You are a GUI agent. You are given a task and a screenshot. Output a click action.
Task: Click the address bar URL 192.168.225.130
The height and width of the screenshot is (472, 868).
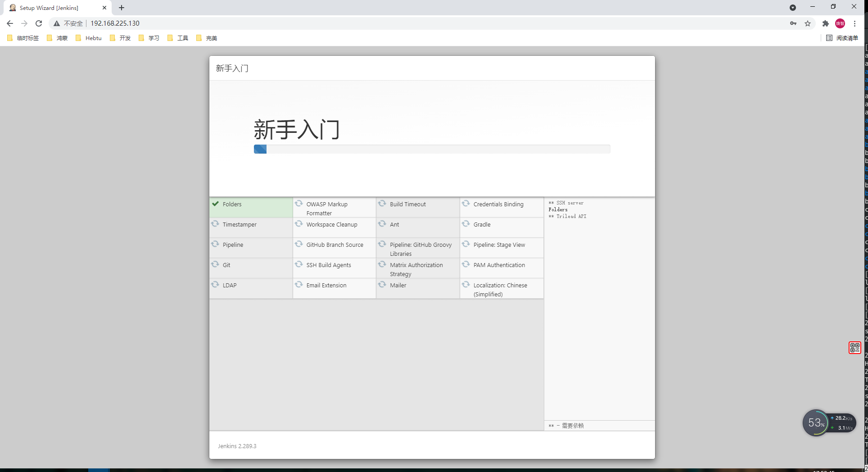(115, 23)
